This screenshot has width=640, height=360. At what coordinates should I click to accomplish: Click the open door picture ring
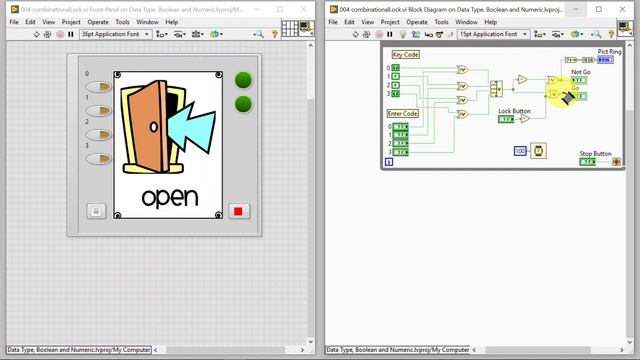168,145
